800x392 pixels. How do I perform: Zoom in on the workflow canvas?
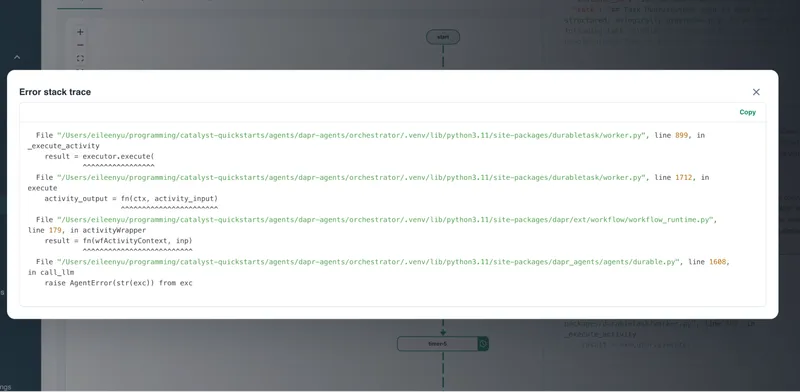pyautogui.click(x=80, y=32)
